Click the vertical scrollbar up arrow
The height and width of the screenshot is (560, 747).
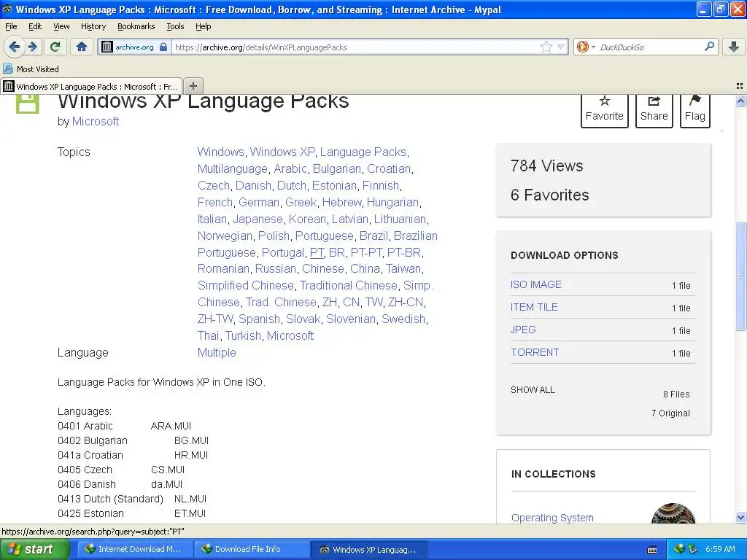click(740, 101)
